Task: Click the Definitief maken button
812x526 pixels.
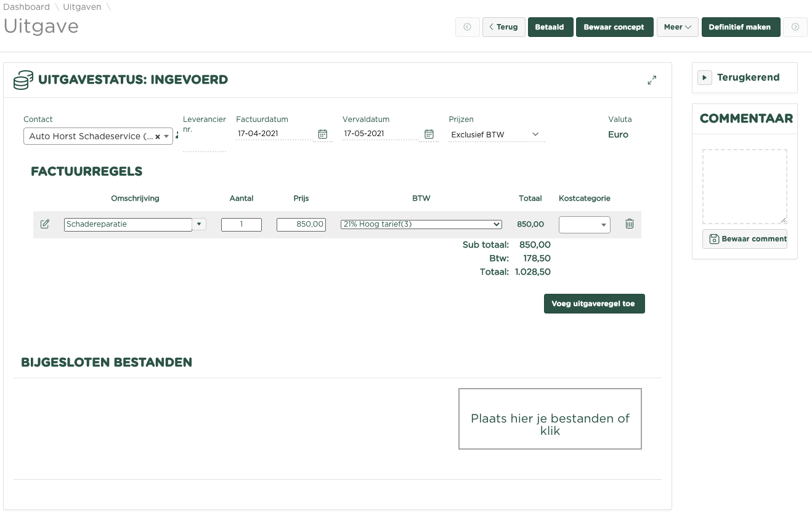Action: coord(739,27)
